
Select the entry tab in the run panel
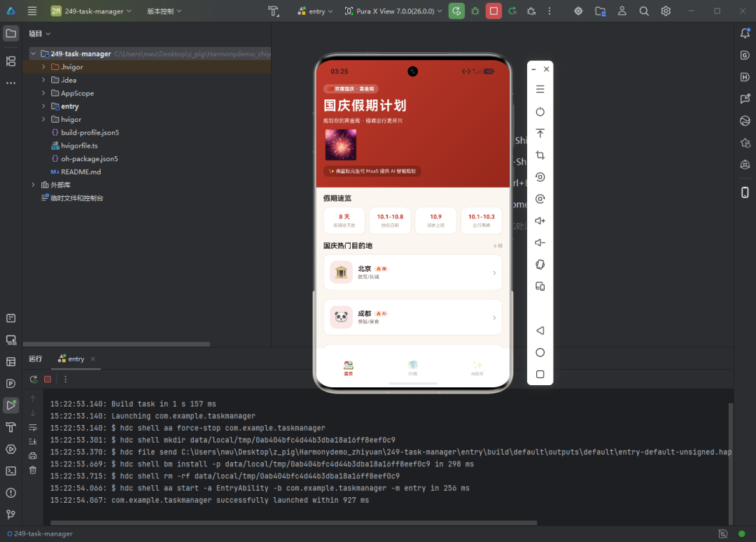[x=76, y=359]
